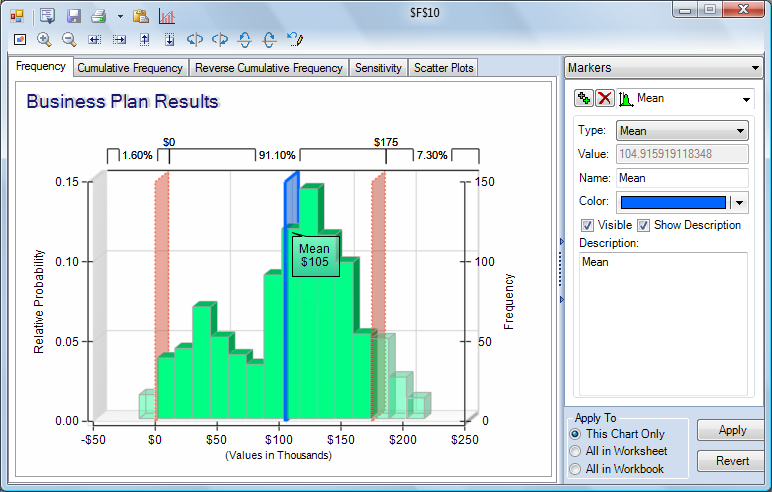Click the Zoom Out magnifier icon
Screen dimensions: 772x492
[69, 40]
